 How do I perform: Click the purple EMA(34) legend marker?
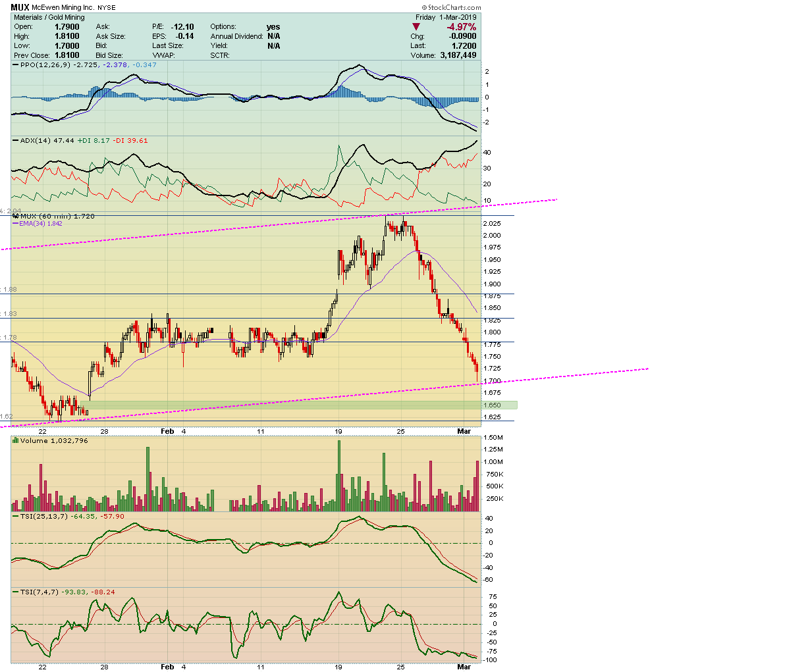15,224
